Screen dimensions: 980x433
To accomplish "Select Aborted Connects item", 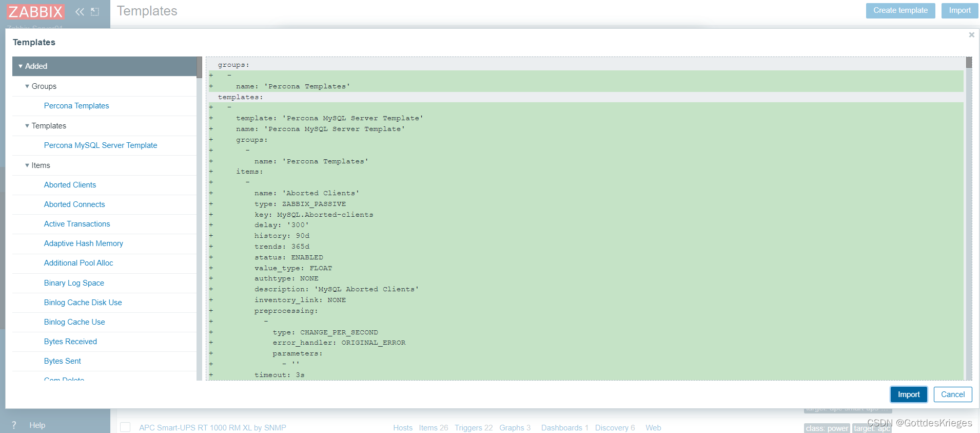I will point(74,204).
